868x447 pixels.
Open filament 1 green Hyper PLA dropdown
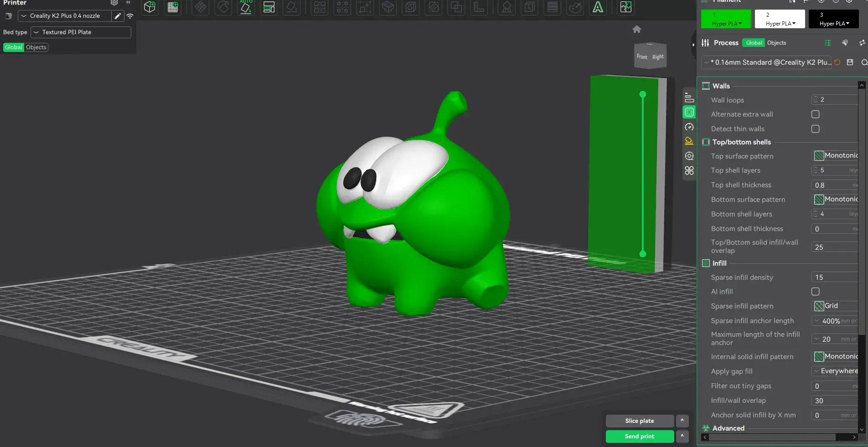(726, 19)
